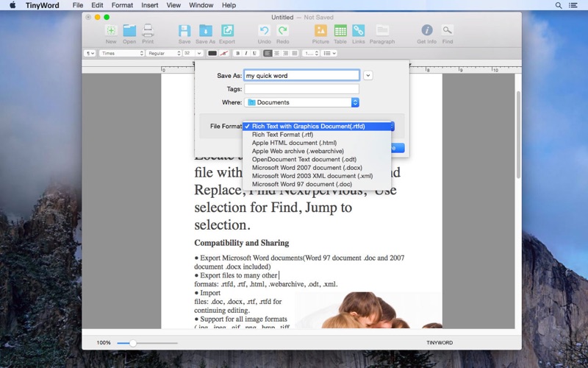Viewport: 588px width, 368px height.
Task: Align text left
Action: [268, 53]
